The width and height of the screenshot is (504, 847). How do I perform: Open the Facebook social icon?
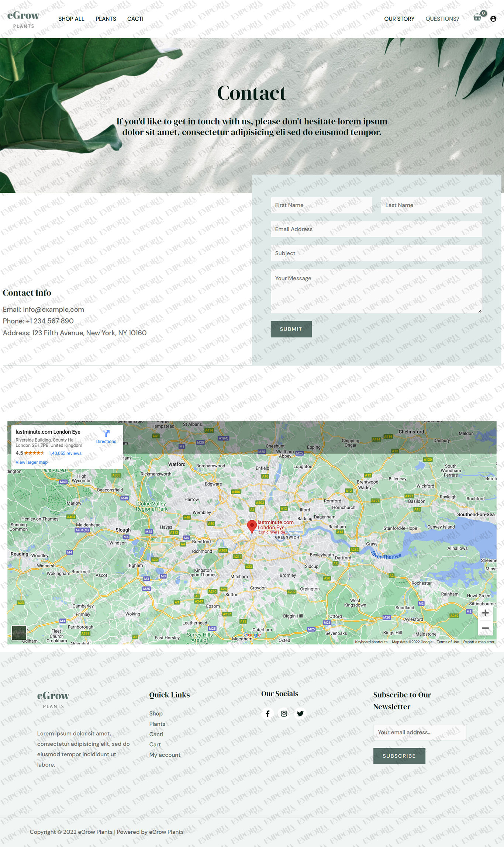(267, 713)
